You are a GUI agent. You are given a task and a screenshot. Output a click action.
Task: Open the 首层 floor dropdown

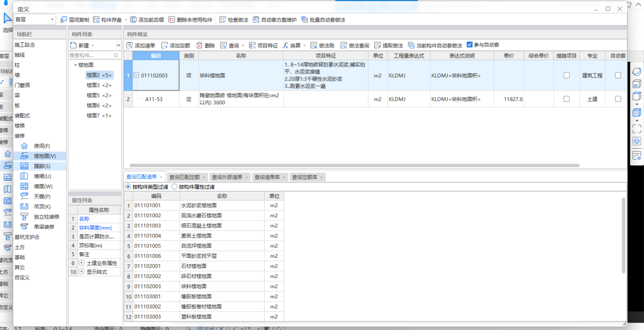[x=52, y=20]
